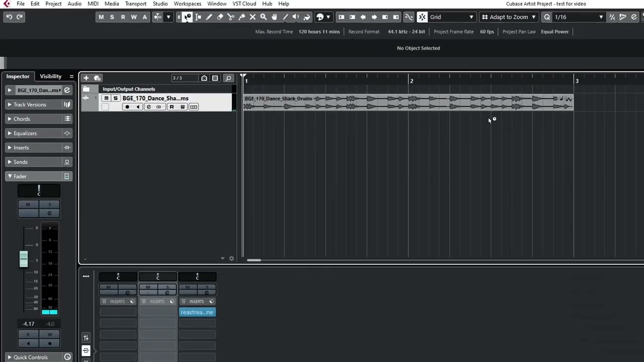Viewport: 644px width, 362px height.
Task: Open the Adapt to Zoom grid type dropdown
Action: [508, 17]
